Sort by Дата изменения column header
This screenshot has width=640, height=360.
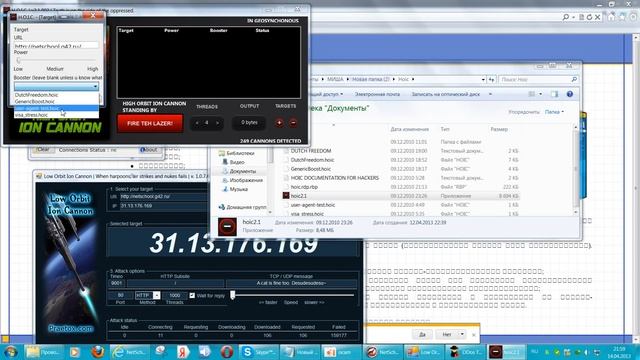(x=409, y=129)
